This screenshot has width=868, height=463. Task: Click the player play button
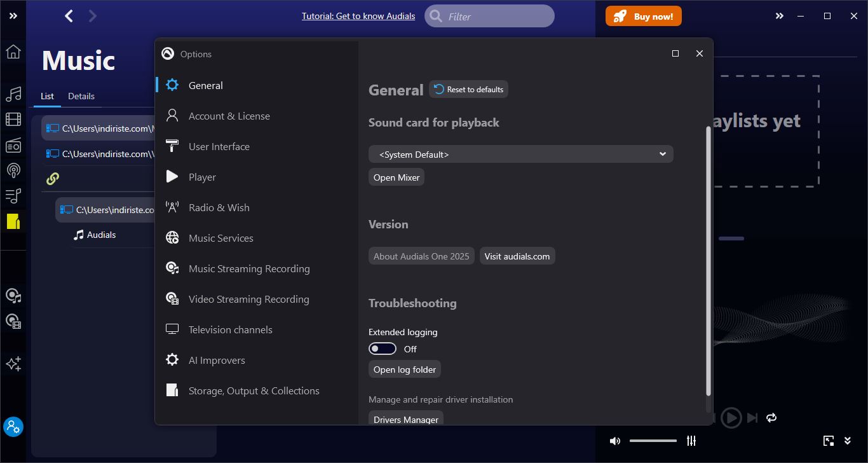click(731, 417)
